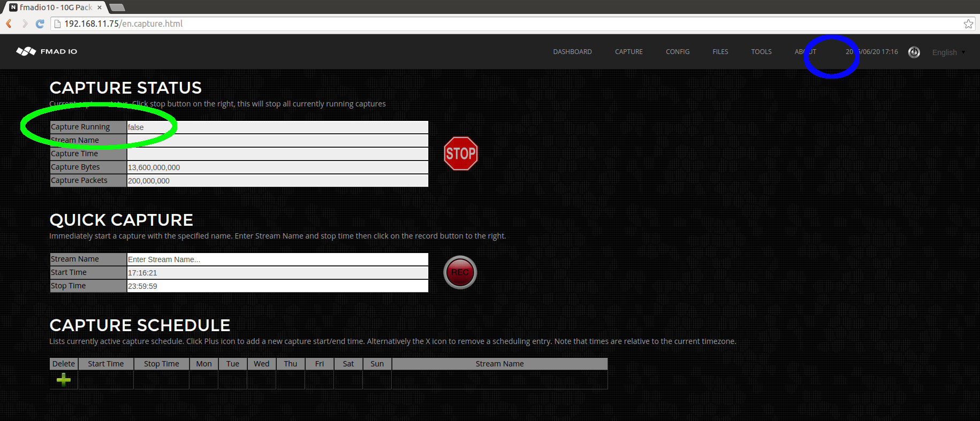Open the CONFIG page

677,52
